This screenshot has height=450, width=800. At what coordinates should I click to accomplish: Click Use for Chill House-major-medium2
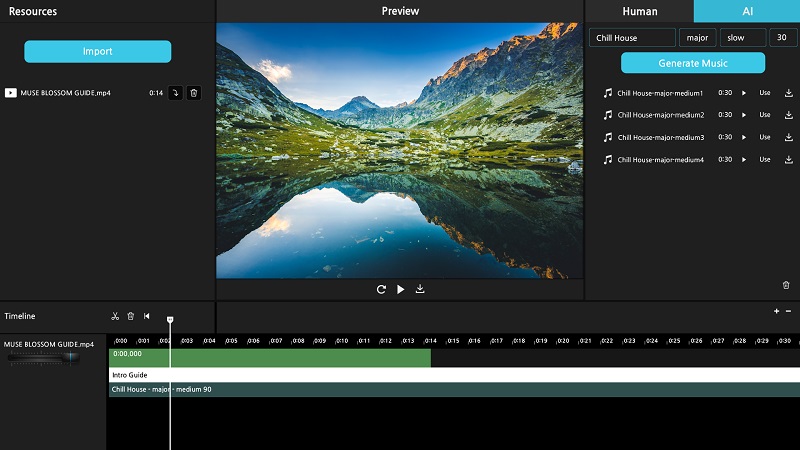click(765, 115)
